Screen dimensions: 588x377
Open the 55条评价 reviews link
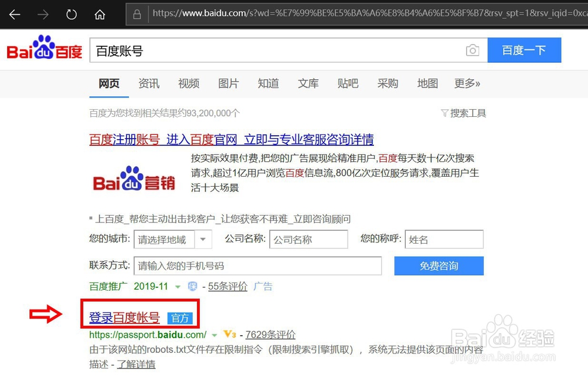tap(228, 287)
